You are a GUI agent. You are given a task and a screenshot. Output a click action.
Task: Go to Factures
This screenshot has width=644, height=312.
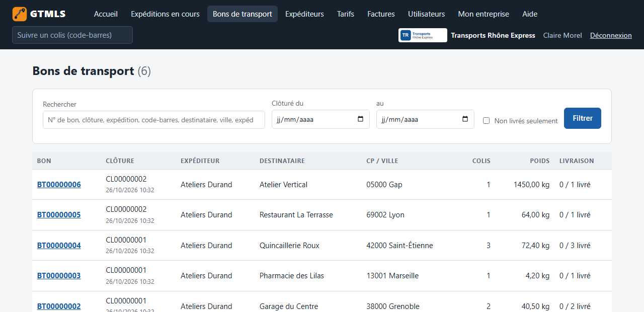[x=381, y=14]
